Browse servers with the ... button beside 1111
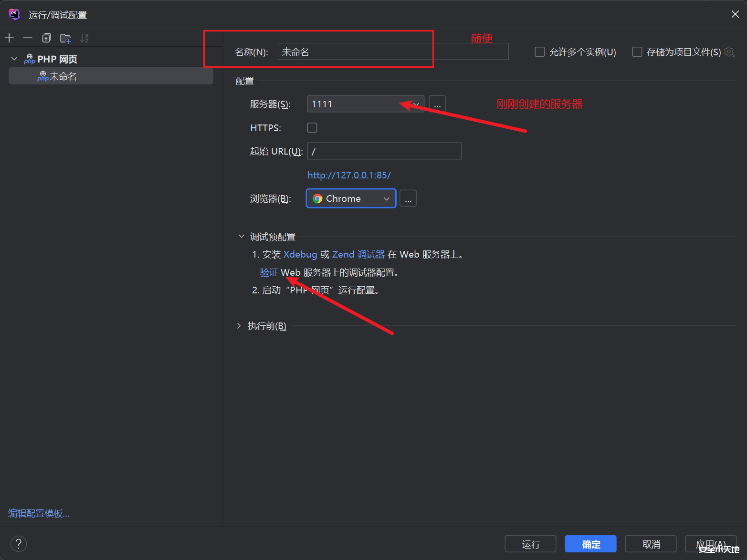The width and height of the screenshot is (747, 560). pos(437,104)
